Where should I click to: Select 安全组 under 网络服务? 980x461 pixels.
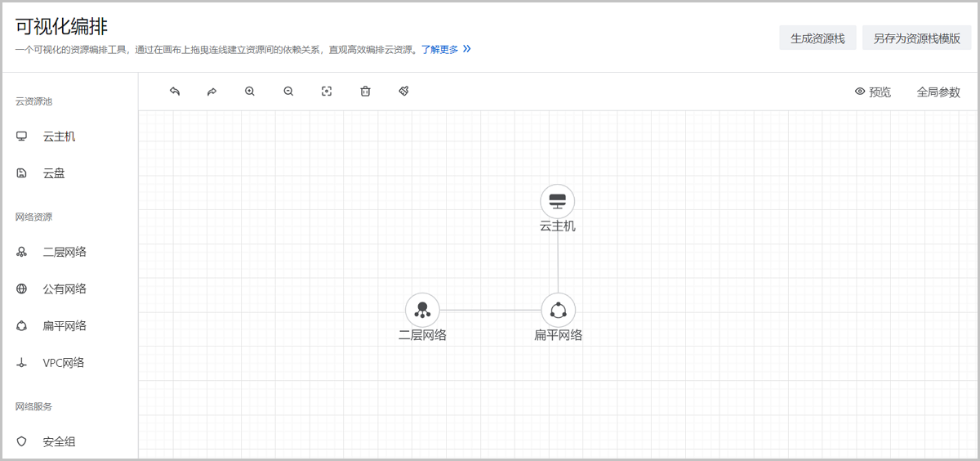[59, 441]
